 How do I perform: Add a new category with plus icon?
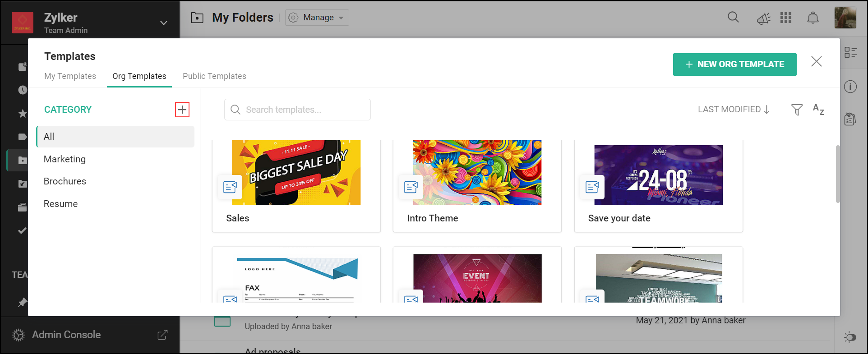tap(182, 110)
